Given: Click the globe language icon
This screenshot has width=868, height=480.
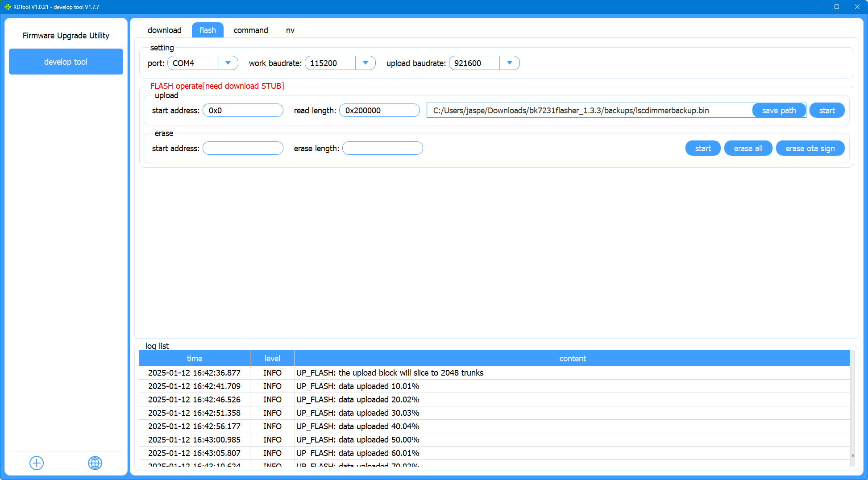Looking at the screenshot, I should 95,463.
